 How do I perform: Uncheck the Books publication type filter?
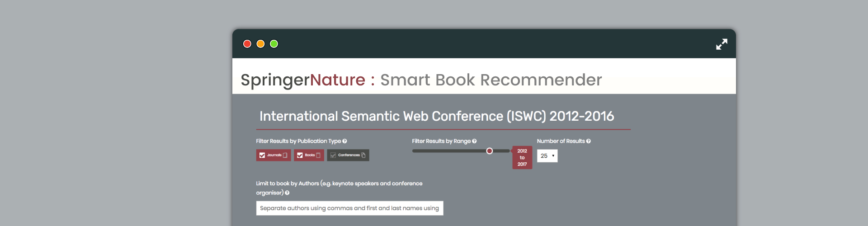309,155
